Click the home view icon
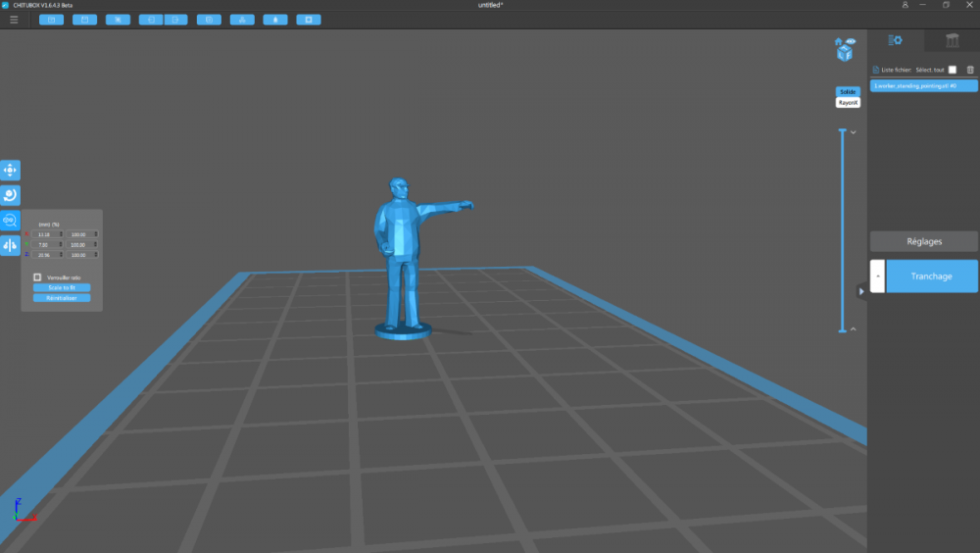The width and height of the screenshot is (980, 553). coord(838,42)
